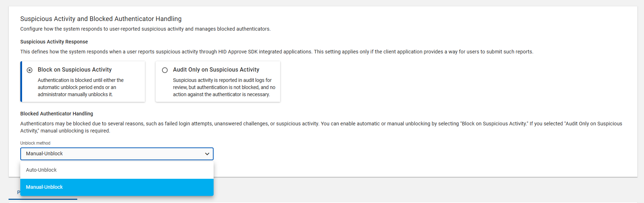Click the Audit Only card's audit logs description
The image size is (644, 203).
[224, 87]
